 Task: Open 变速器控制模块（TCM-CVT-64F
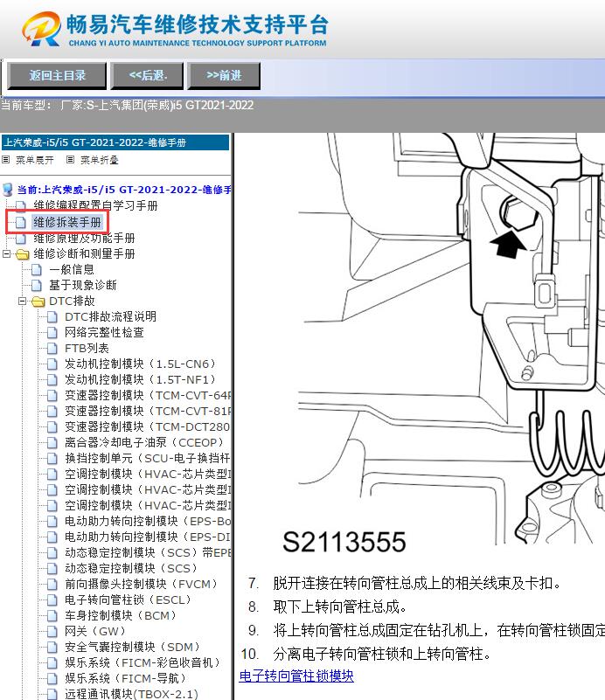click(x=148, y=395)
